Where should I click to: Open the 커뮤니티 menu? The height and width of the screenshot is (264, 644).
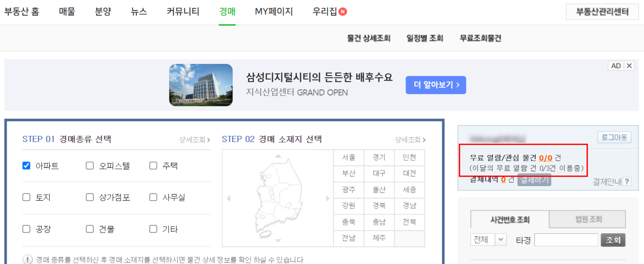click(183, 11)
